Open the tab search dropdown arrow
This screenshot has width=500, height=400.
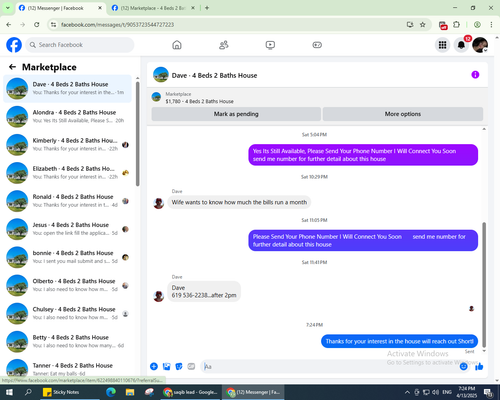(x=8, y=8)
